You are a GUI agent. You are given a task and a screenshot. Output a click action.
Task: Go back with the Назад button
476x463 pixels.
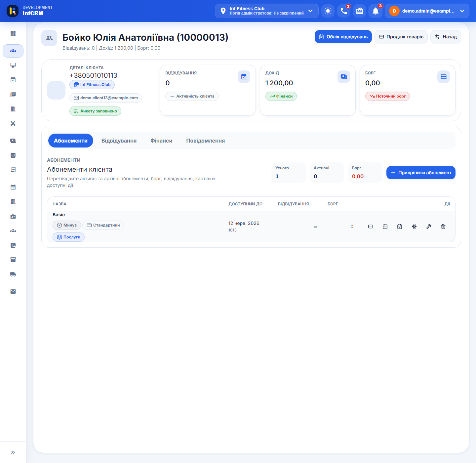(446, 37)
